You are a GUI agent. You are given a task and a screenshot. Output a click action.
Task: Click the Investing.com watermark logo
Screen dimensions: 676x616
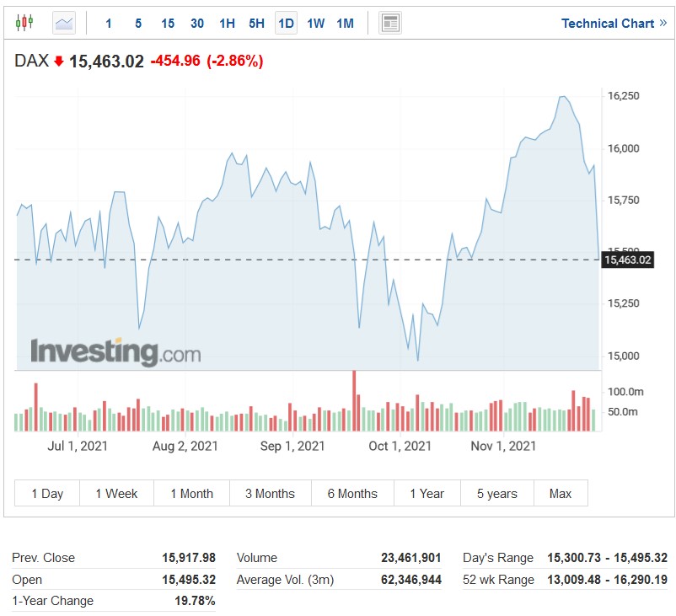115,351
